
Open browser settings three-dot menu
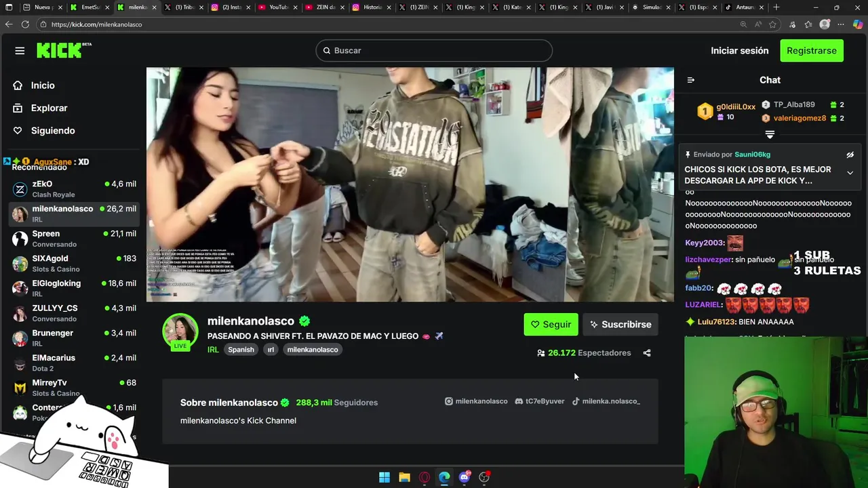point(841,24)
